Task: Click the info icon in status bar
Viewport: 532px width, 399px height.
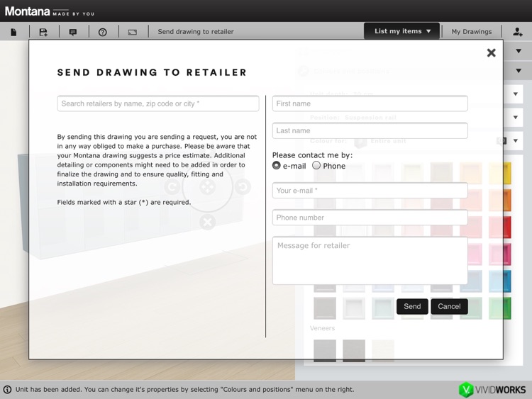Action: (x=7, y=390)
